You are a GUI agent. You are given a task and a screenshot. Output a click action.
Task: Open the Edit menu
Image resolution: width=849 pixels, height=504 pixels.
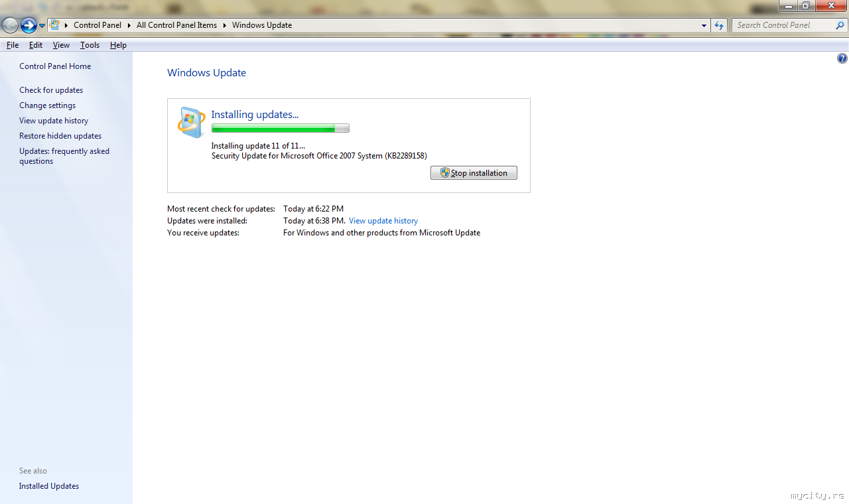coord(36,45)
